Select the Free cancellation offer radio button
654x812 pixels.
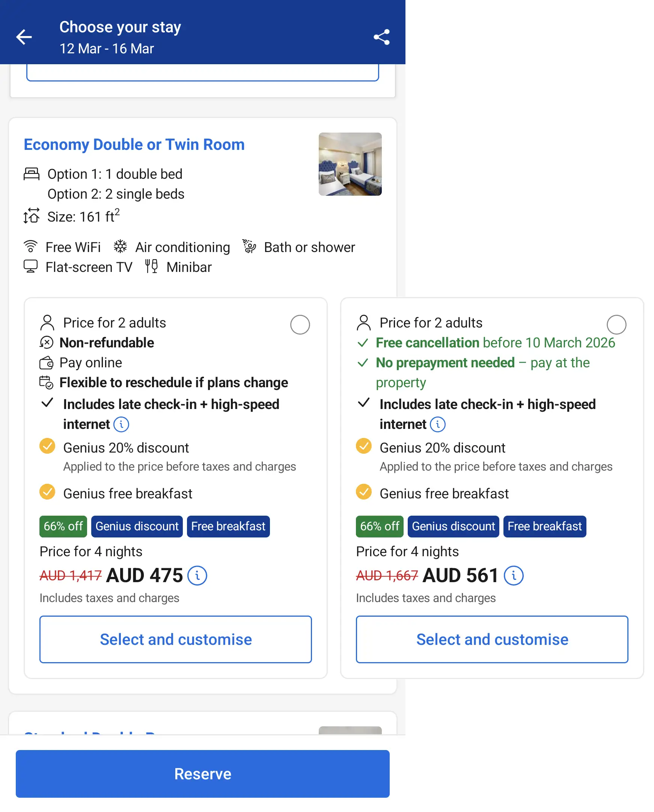(x=616, y=324)
